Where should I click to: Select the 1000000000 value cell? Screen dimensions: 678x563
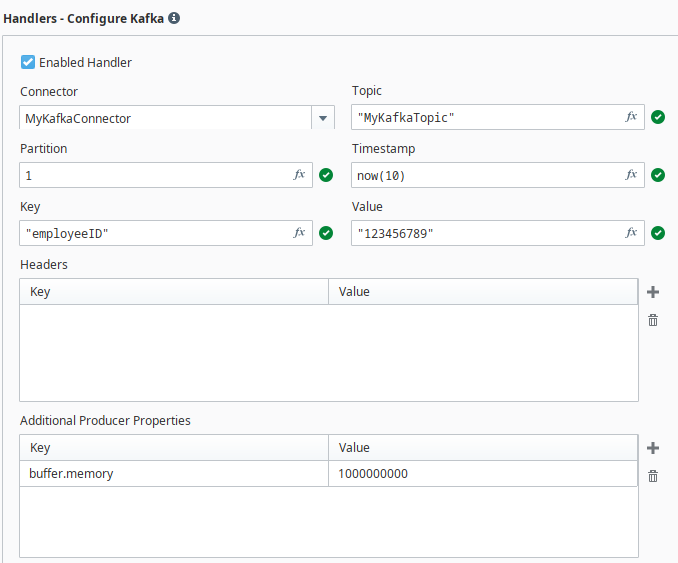click(x=482, y=474)
